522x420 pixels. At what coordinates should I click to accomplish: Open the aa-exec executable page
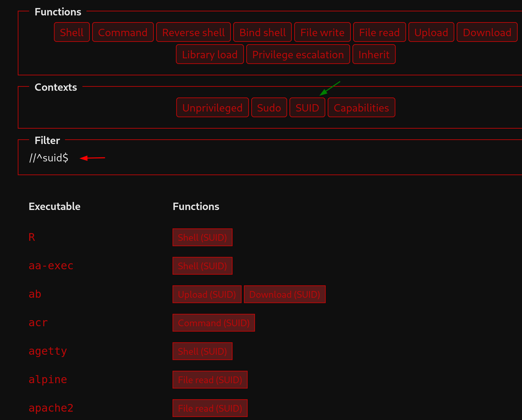click(51, 266)
